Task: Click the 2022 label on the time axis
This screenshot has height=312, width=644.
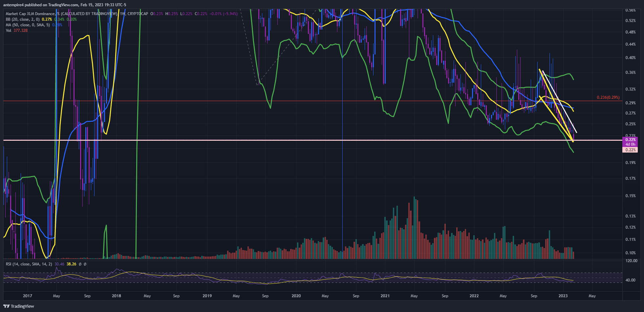Action: click(474, 296)
